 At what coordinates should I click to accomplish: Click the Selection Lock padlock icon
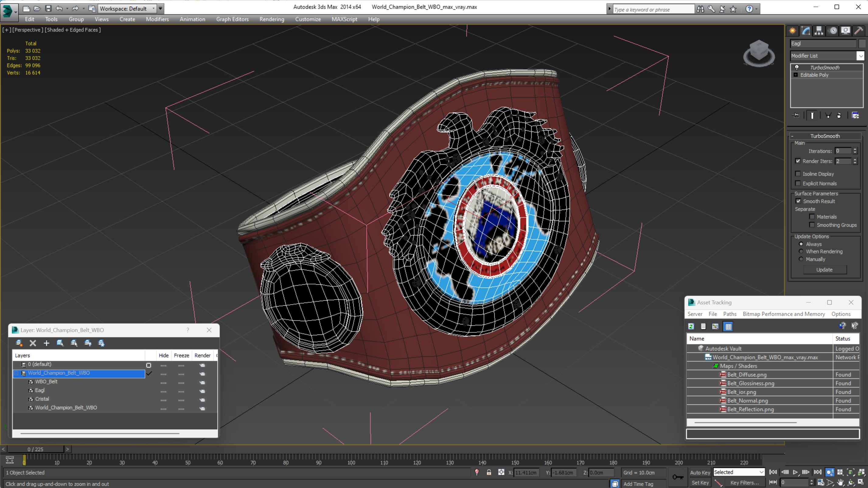(489, 472)
